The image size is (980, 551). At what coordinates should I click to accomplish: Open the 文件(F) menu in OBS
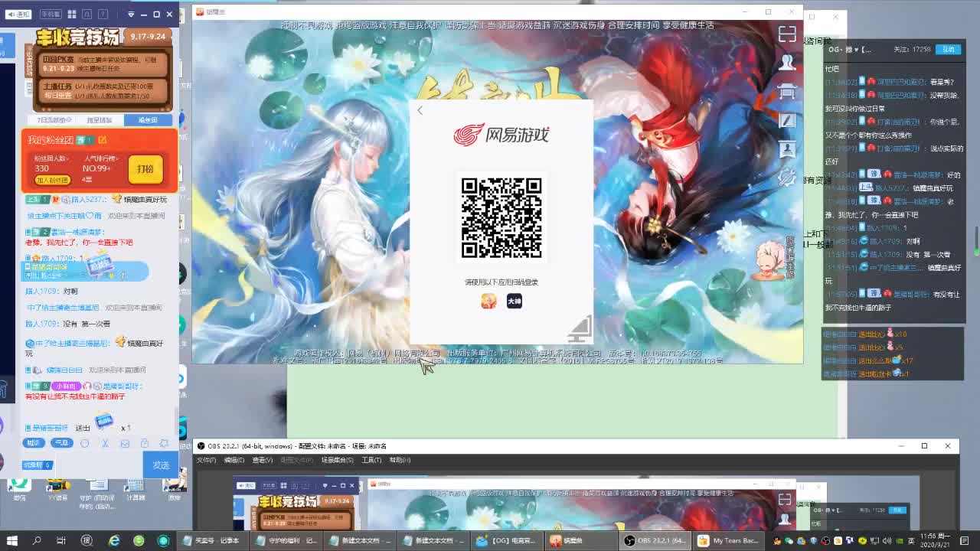click(207, 460)
